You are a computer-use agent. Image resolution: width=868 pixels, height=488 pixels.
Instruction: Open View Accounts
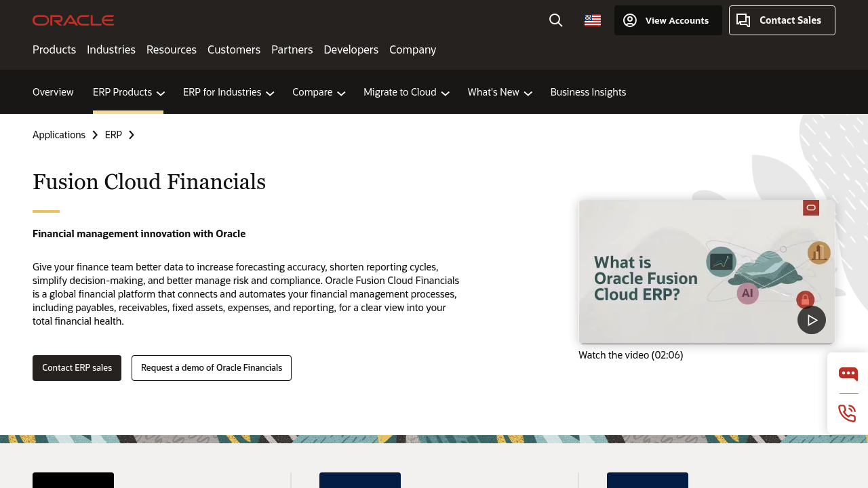coord(667,20)
